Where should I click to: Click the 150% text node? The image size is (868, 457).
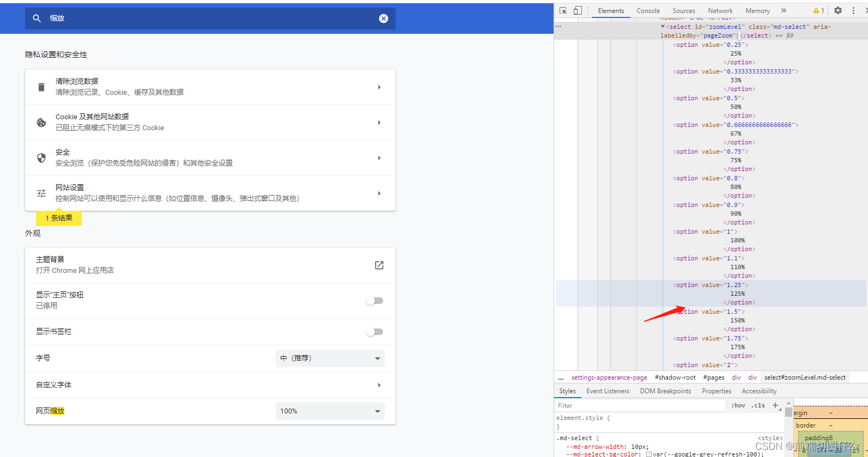[x=737, y=320]
